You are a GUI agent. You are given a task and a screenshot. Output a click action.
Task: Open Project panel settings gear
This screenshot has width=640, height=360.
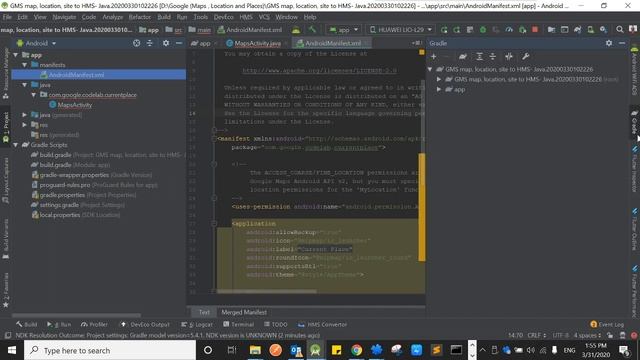166,43
